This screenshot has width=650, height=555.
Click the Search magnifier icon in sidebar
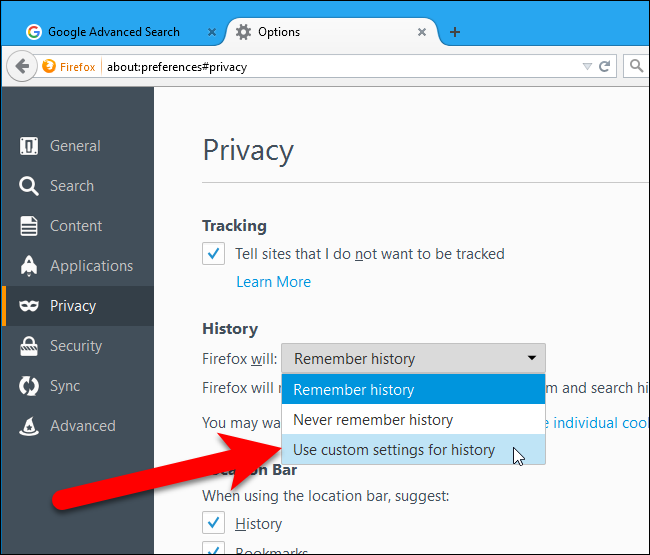click(29, 186)
